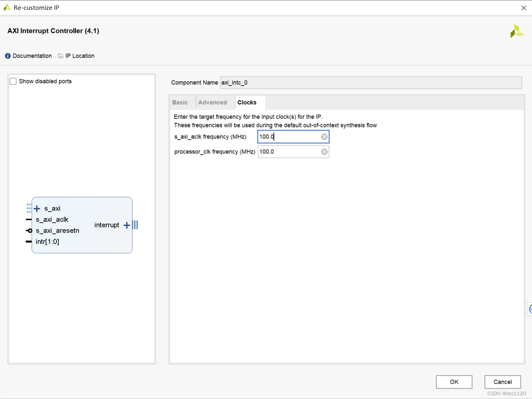The width and height of the screenshot is (532, 399).
Task: Click the Component Name field
Action: coord(371,82)
